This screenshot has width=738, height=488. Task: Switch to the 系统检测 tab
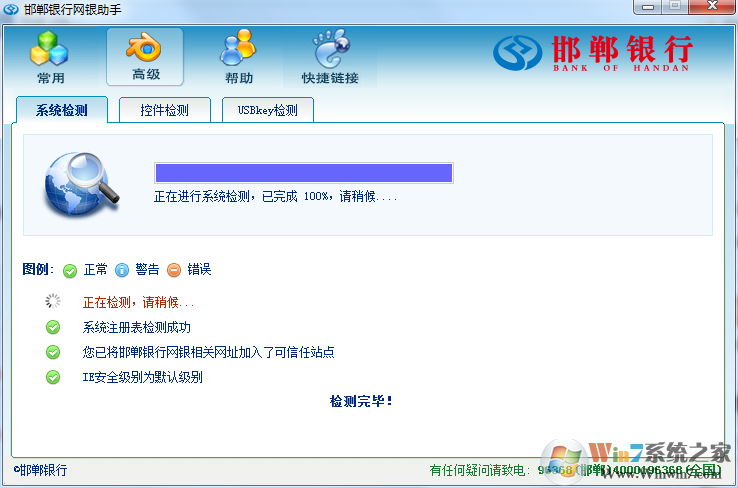62,110
